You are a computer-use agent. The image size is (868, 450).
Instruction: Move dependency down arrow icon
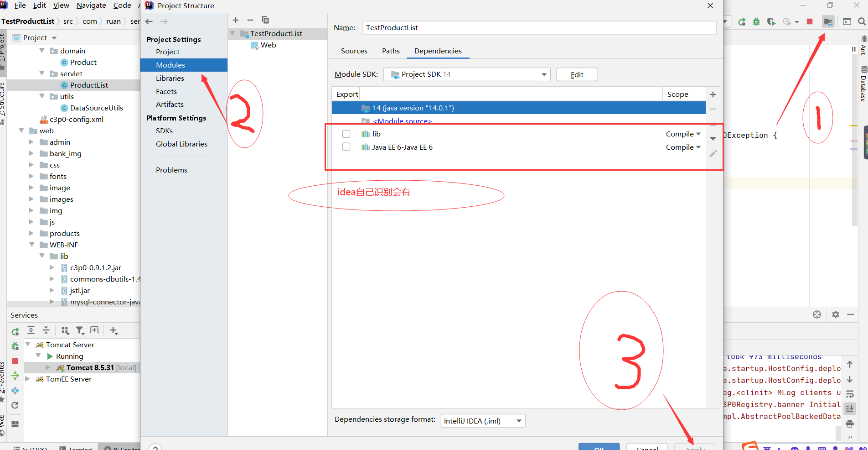pyautogui.click(x=713, y=138)
